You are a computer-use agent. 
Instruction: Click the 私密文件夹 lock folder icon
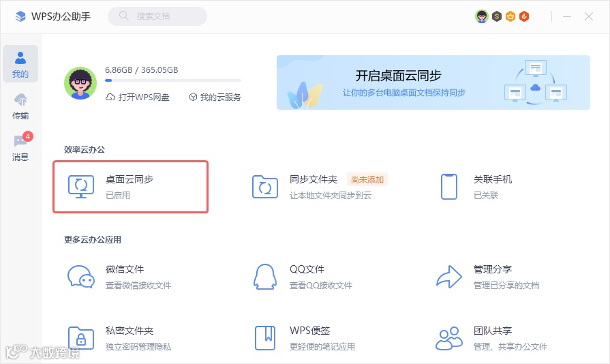81,338
